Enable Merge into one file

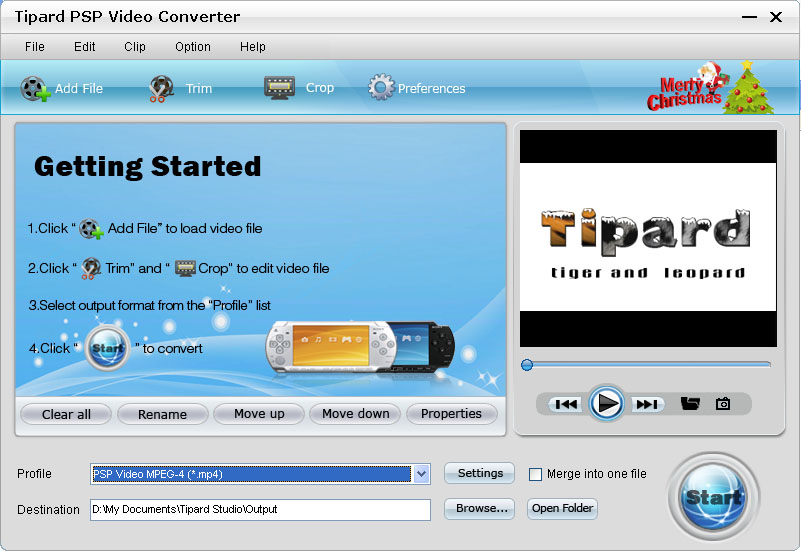[x=535, y=474]
